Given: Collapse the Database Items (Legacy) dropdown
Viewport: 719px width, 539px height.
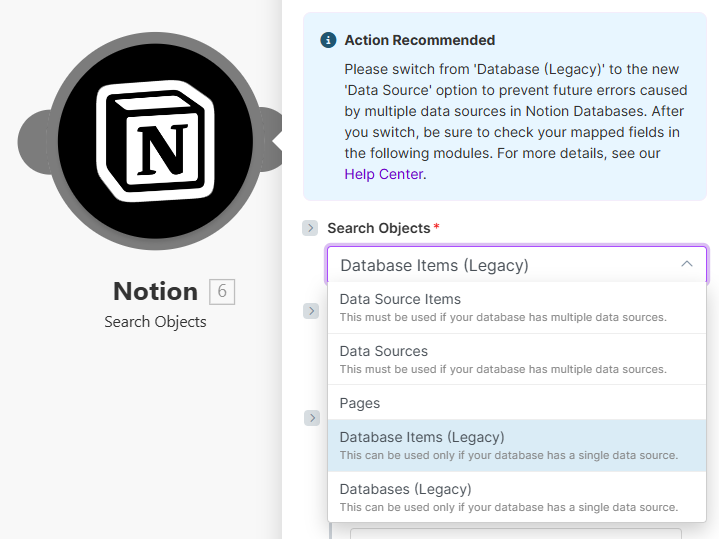Looking at the screenshot, I should click(517, 265).
